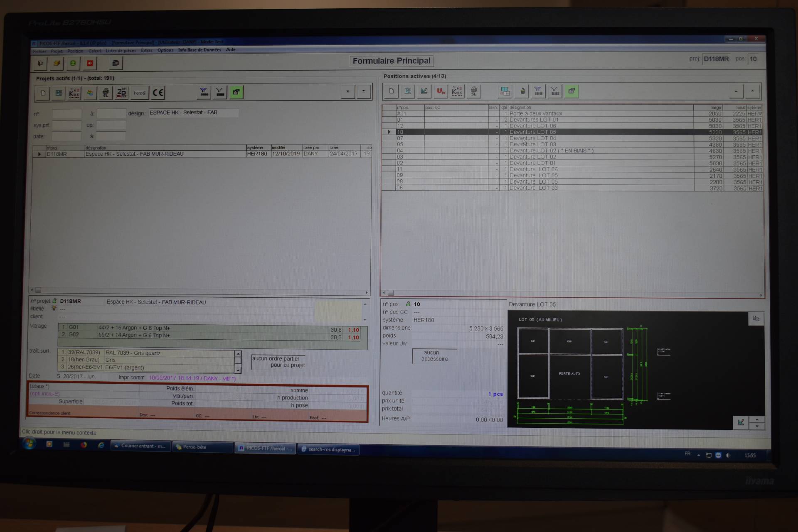Click the désign. filter field
Image resolution: width=798 pixels, height=532 pixels.
click(x=194, y=113)
